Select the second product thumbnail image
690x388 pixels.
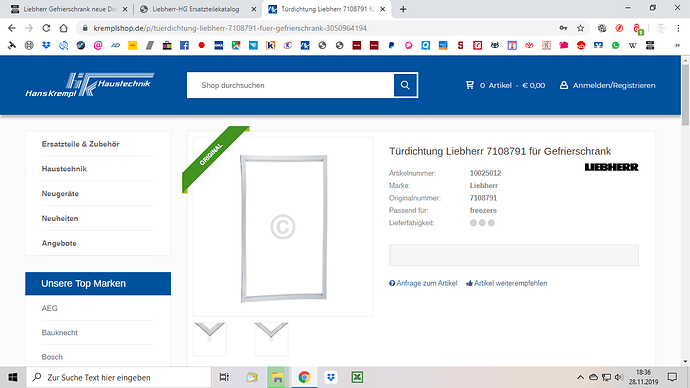tap(271, 339)
